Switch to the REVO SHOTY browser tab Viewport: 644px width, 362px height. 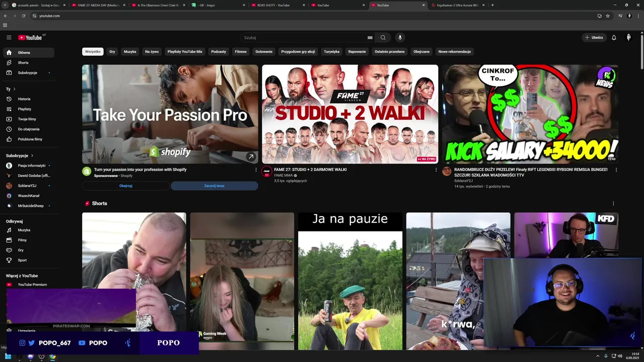[x=278, y=5]
